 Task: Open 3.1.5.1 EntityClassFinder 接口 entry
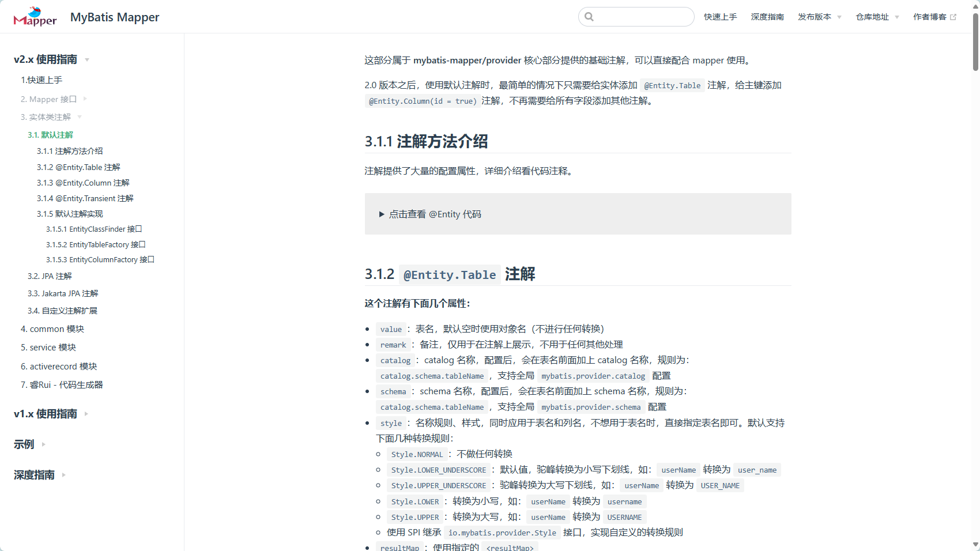tap(94, 229)
